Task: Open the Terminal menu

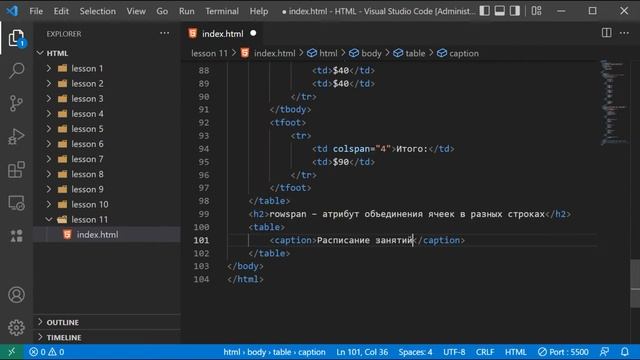Action: pos(222,11)
